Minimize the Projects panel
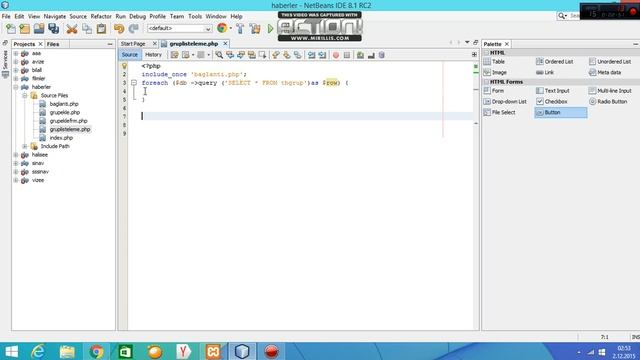This screenshot has height=360, width=640. click(x=110, y=44)
